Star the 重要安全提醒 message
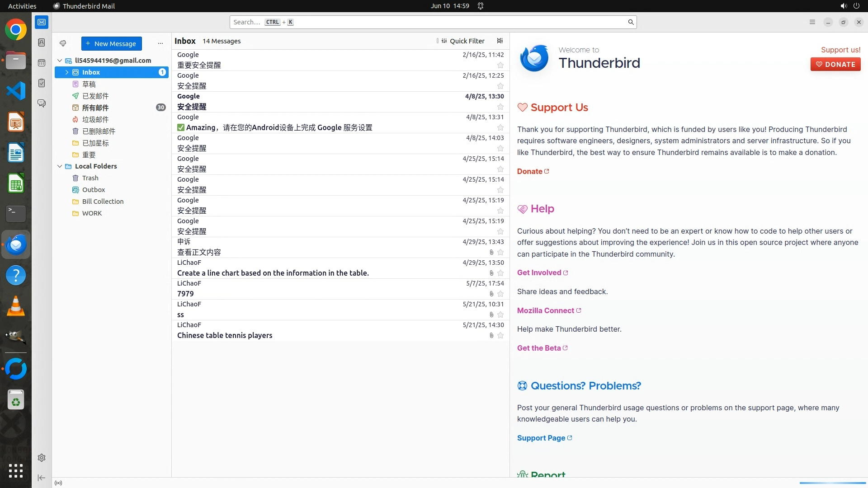 pyautogui.click(x=500, y=65)
